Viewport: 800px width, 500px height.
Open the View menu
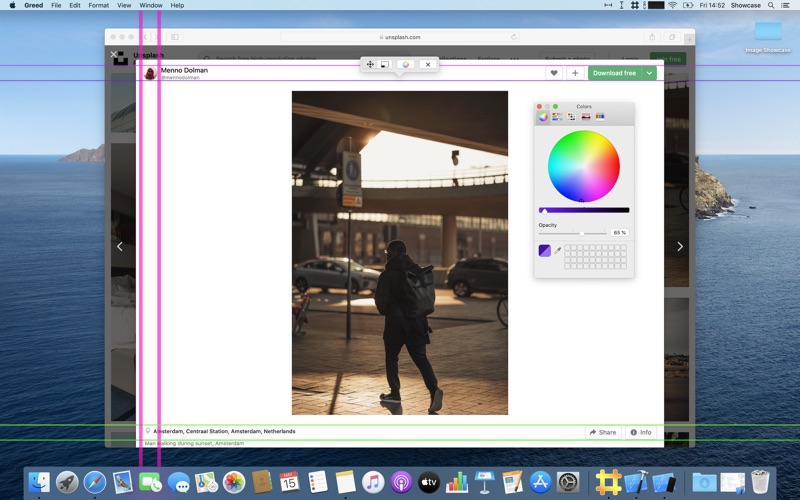click(x=124, y=5)
